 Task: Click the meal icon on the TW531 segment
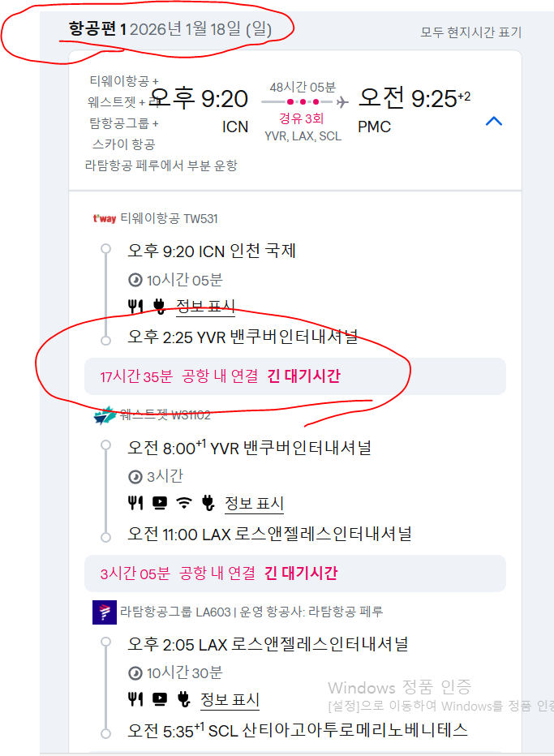[x=135, y=306]
